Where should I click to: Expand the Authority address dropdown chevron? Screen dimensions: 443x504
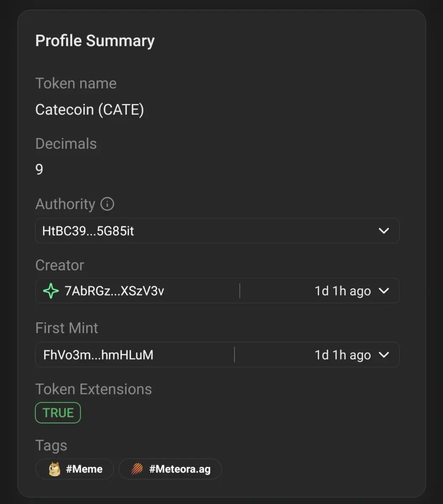pos(384,231)
